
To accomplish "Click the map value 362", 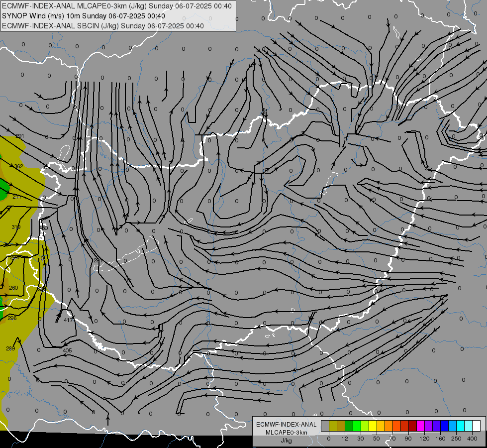I will point(18,166).
